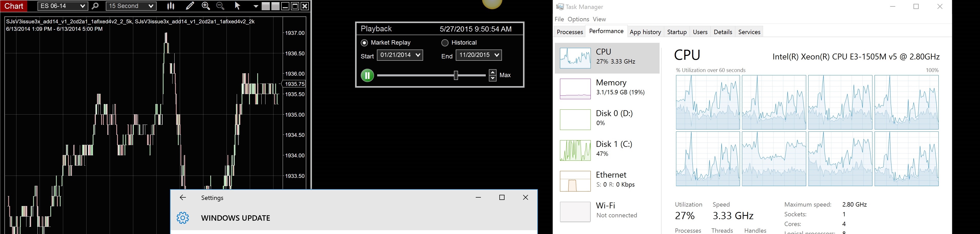
Task: Increase playback speed with up arrow
Action: [x=493, y=72]
